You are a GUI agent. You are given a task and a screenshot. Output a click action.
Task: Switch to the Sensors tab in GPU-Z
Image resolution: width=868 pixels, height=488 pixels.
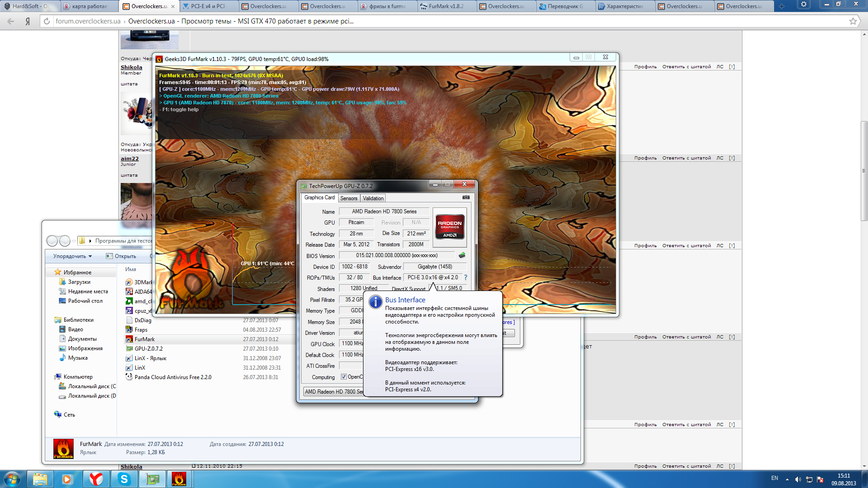tap(349, 198)
